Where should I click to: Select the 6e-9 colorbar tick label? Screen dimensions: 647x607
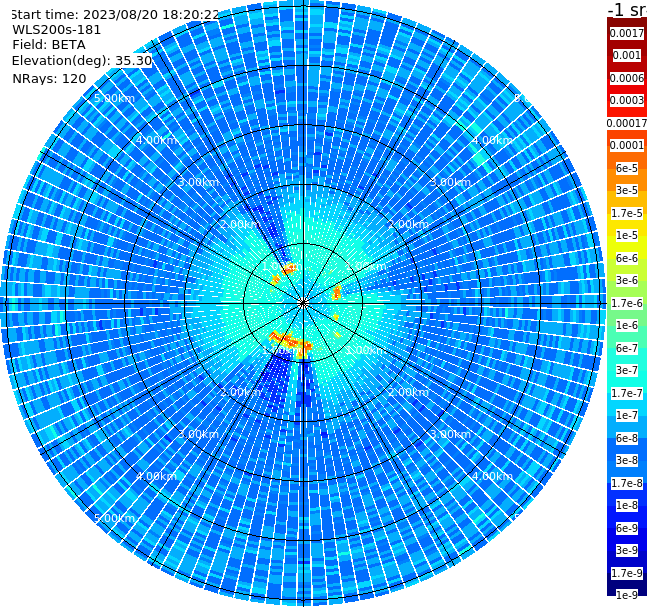coord(627,528)
